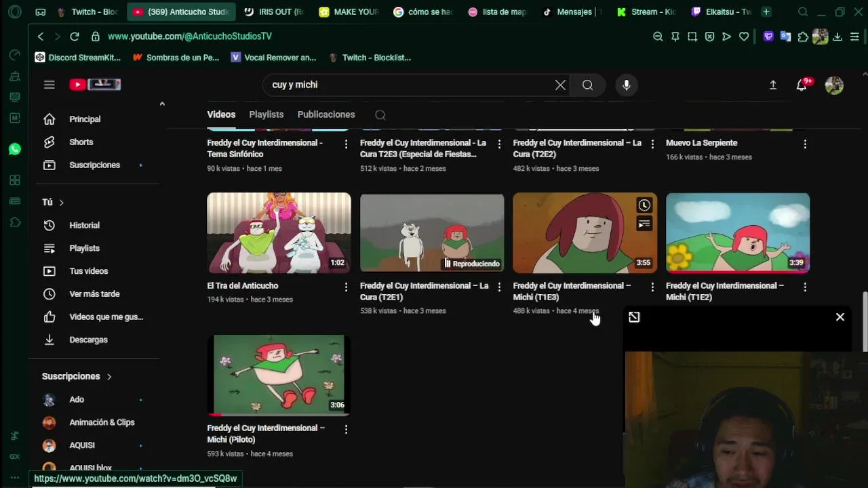Open options for 'Michi (Piloto)' video
The image size is (868, 488).
click(346, 430)
